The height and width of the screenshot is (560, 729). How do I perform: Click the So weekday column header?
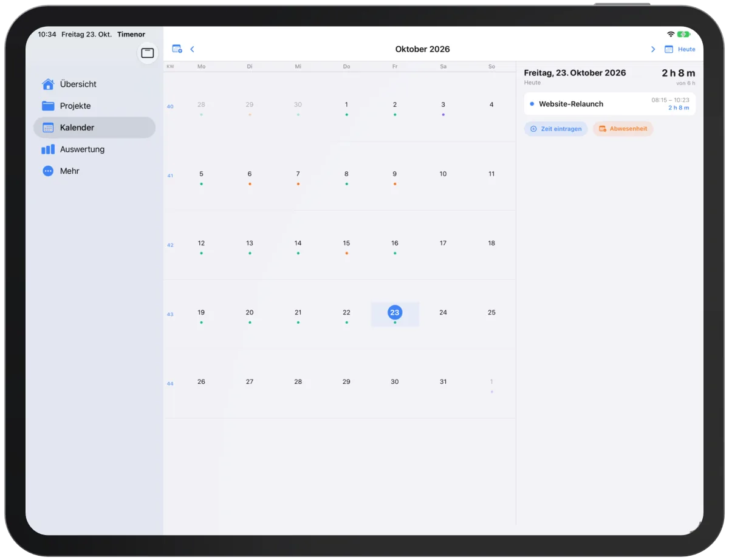click(491, 67)
